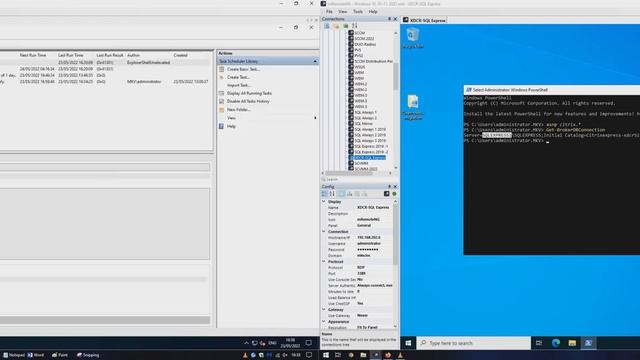The height and width of the screenshot is (360, 640).
Task: Select the SQL Always 1 connection
Action: (x=365, y=112)
